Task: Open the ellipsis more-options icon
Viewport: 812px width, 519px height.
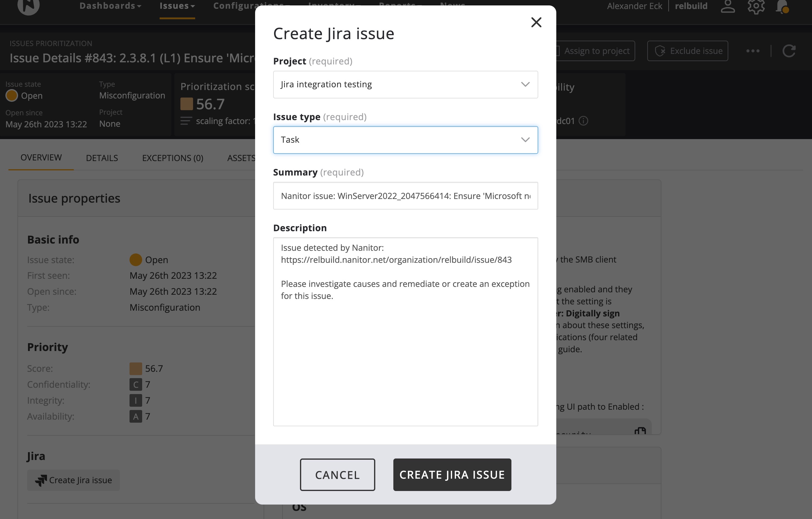Action: click(x=753, y=51)
